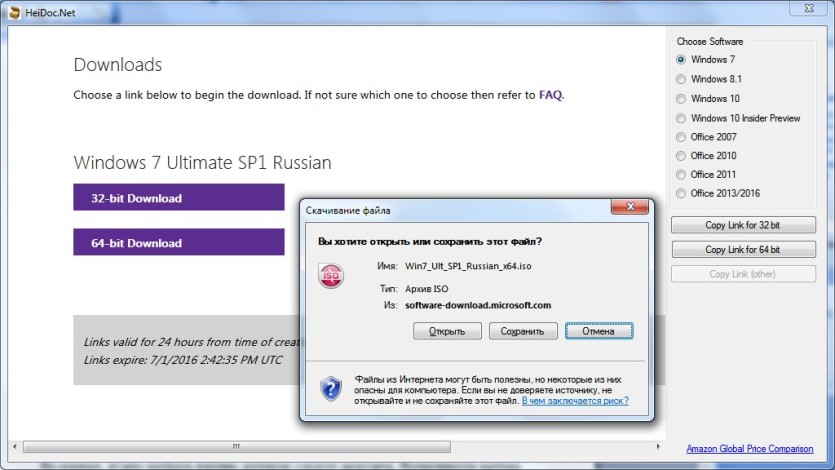Image resolution: width=835 pixels, height=470 pixels.
Task: Click the Сохранить button
Action: [x=523, y=331]
